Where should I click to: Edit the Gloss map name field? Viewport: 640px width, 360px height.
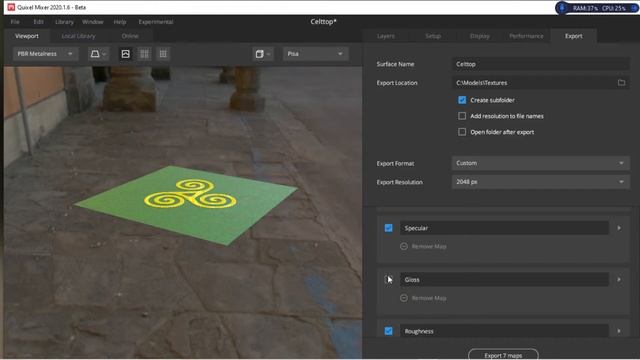click(x=504, y=280)
